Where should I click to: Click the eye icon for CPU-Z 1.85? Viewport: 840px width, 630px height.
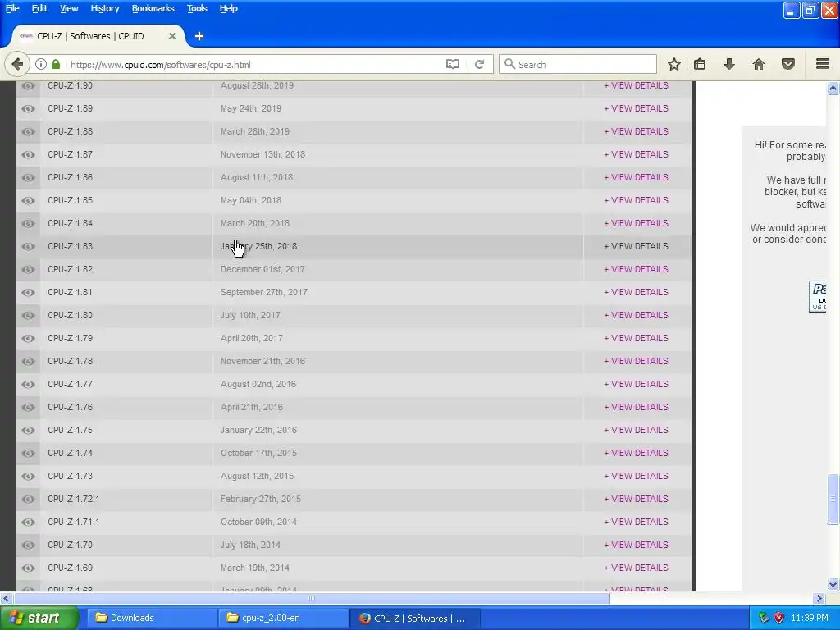[x=29, y=200]
